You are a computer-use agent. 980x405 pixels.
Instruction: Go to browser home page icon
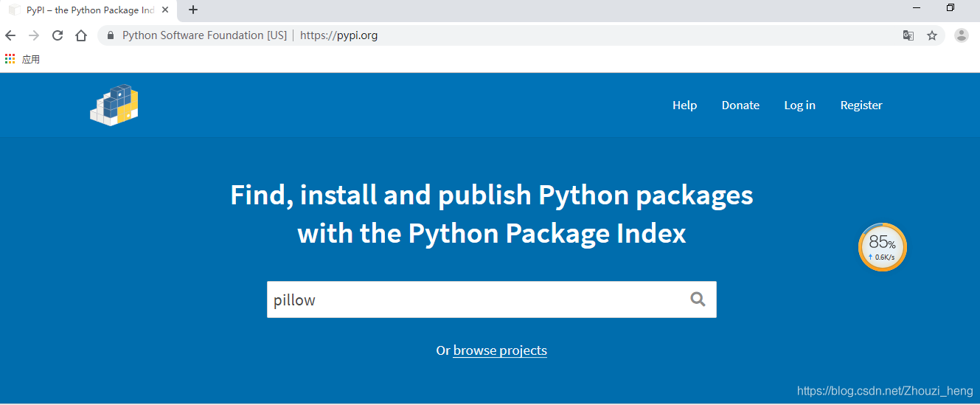pyautogui.click(x=81, y=35)
